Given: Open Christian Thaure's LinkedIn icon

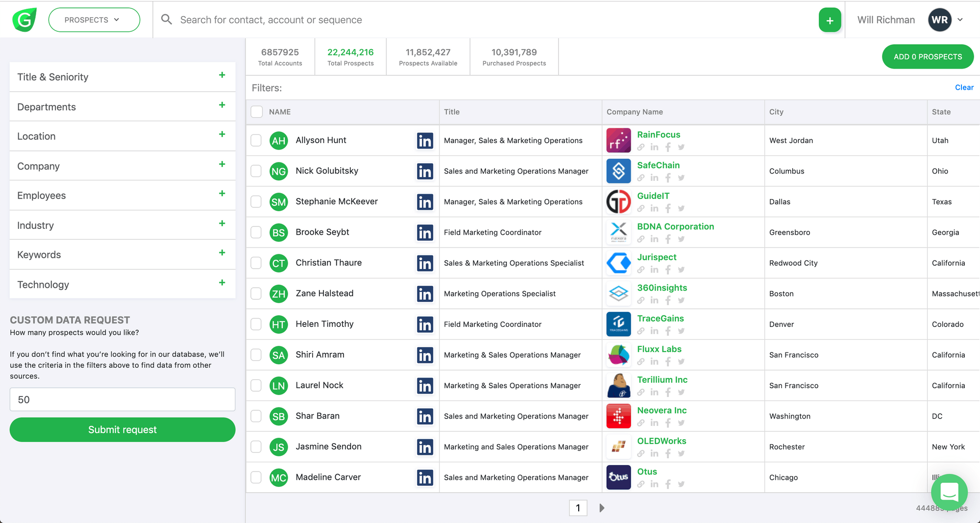Looking at the screenshot, I should [425, 263].
